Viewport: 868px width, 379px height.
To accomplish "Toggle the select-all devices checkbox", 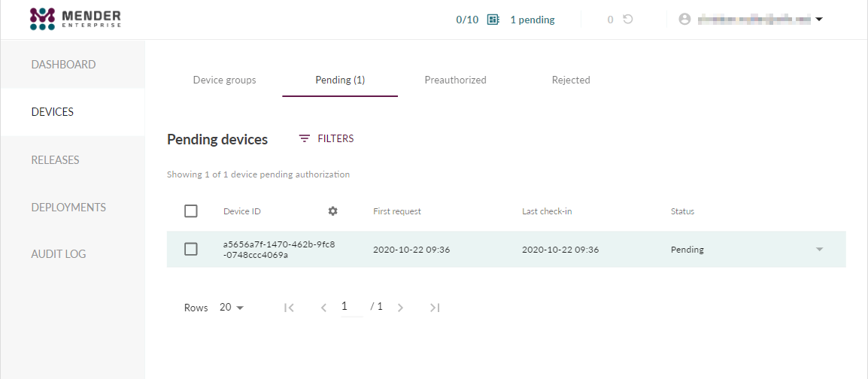I will pos(191,211).
